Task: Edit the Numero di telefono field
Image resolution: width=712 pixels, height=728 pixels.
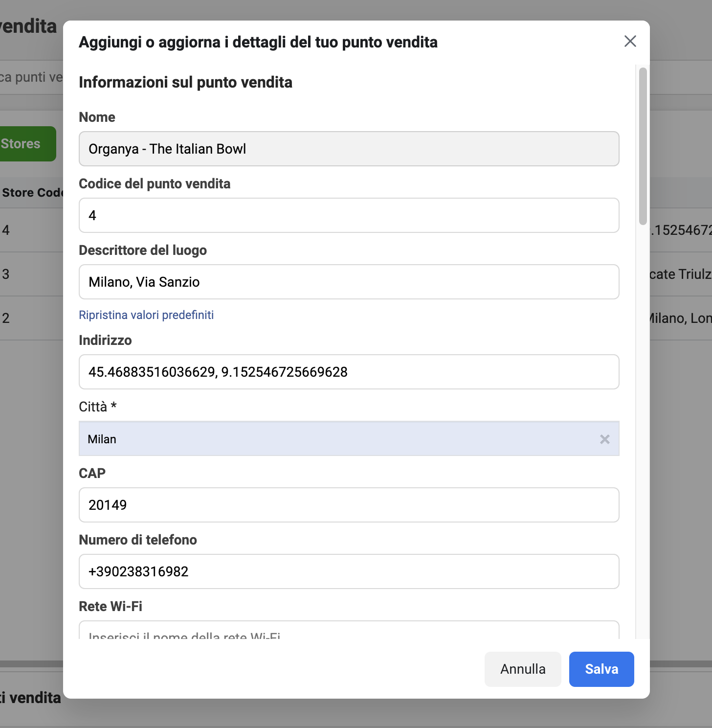Action: click(349, 571)
